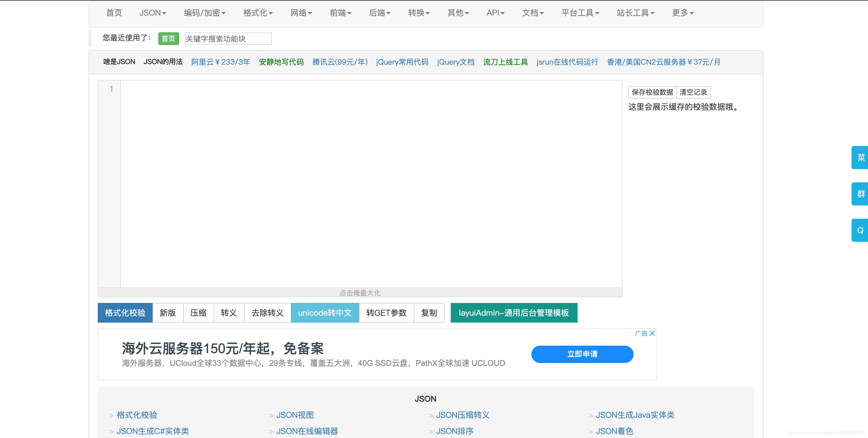Open the 流刀上线工具 link

click(506, 62)
